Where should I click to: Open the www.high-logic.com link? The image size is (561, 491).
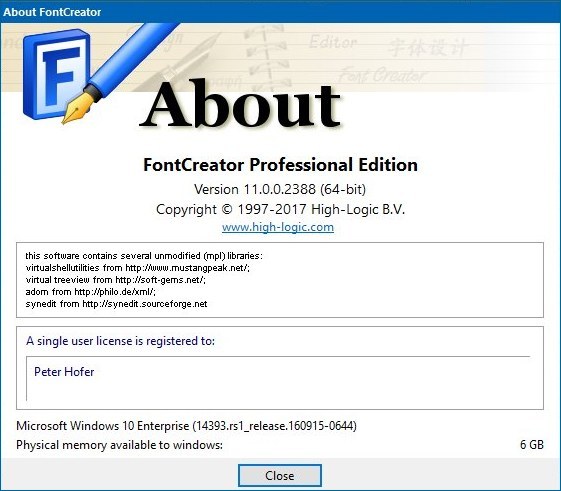[278, 227]
